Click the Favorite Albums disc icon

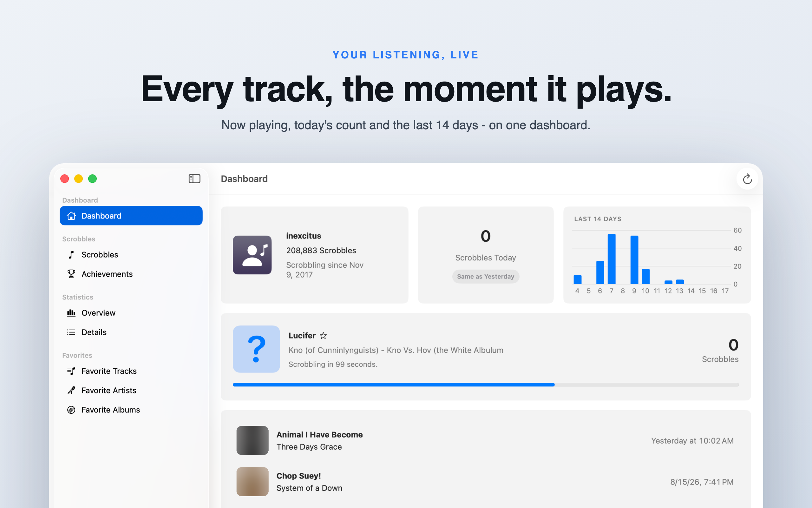pos(71,410)
